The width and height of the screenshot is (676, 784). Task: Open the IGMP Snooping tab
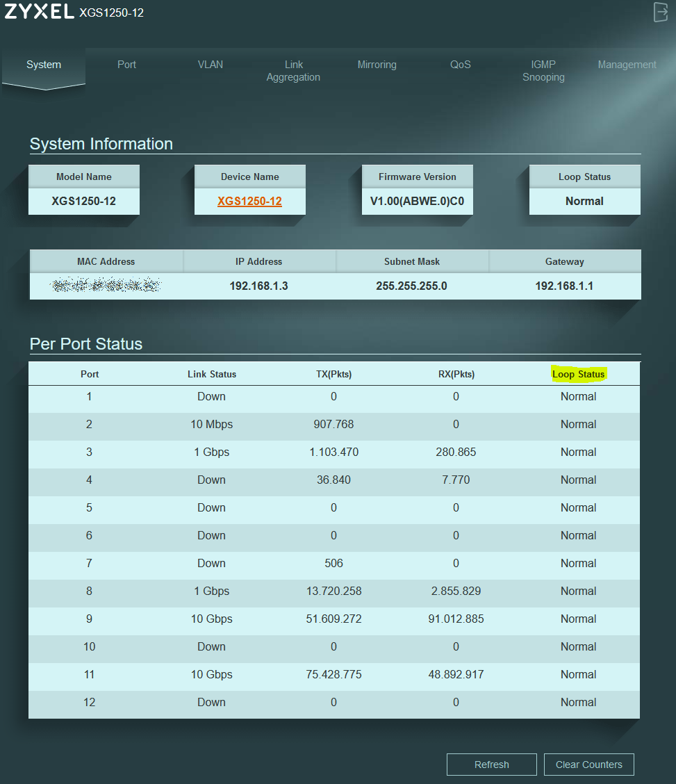[543, 71]
